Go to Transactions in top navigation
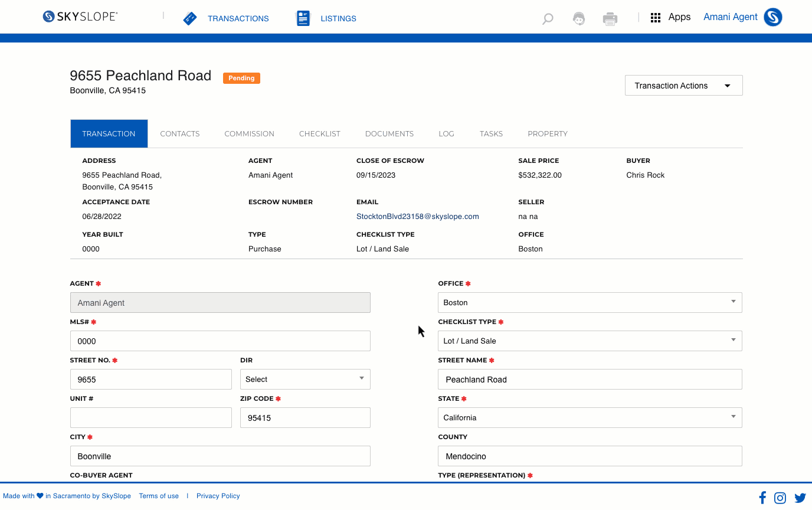812x510 pixels. click(x=238, y=19)
